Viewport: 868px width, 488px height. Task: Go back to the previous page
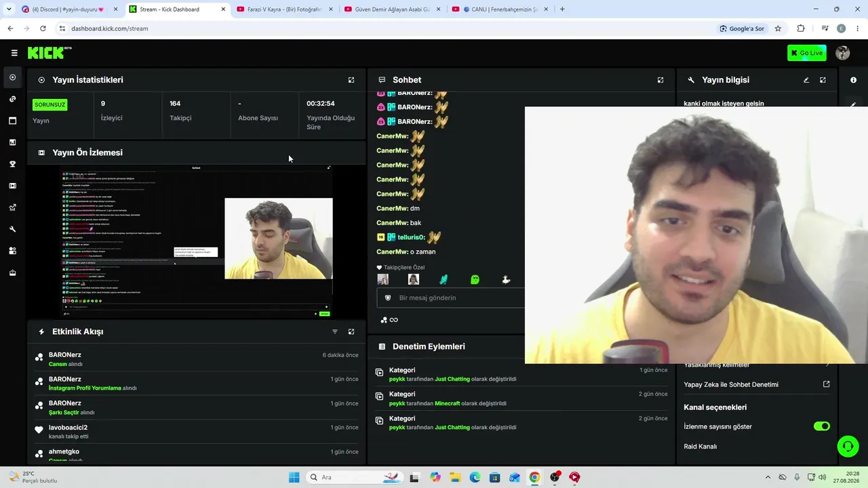(x=10, y=28)
